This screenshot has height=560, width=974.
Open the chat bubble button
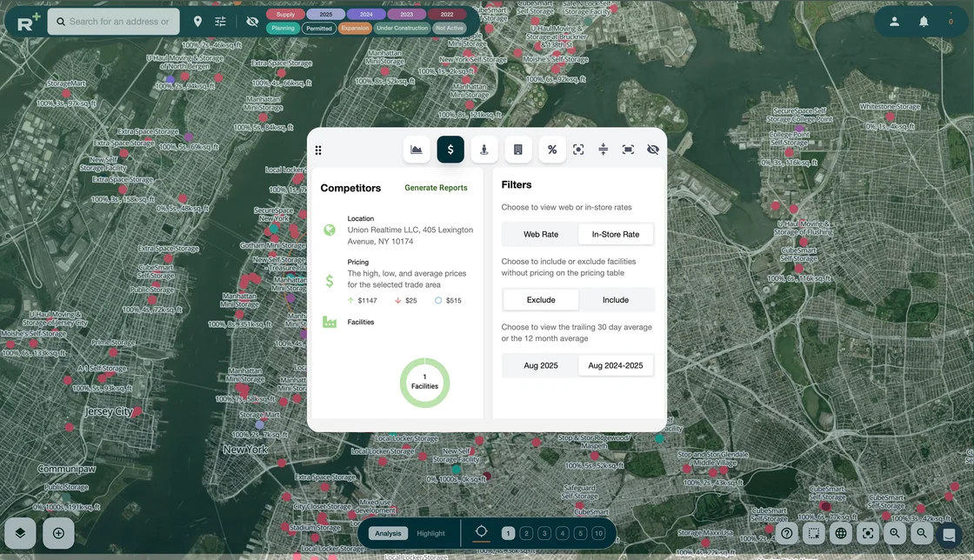pyautogui.click(x=949, y=535)
